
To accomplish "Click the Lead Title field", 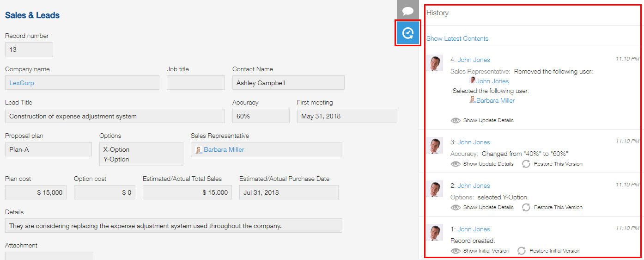I will click(115, 116).
